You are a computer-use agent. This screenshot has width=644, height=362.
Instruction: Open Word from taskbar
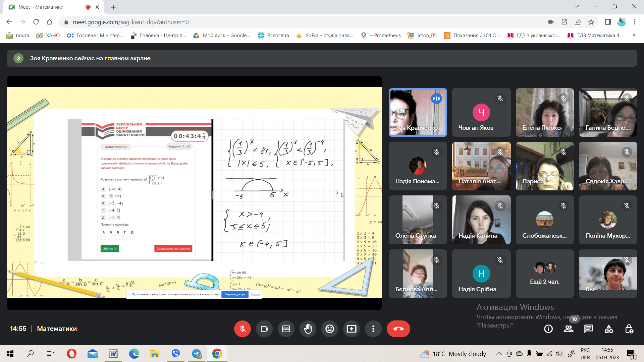click(x=113, y=354)
